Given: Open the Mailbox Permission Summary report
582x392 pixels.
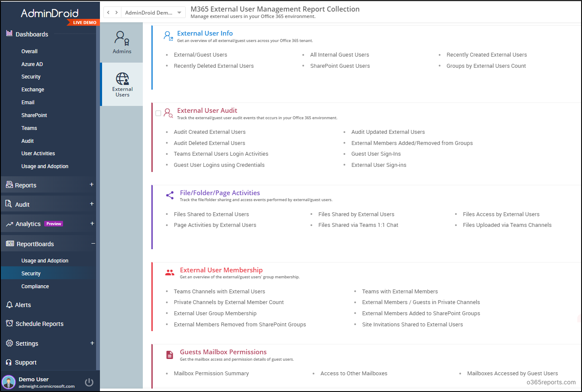Looking at the screenshot, I should (x=211, y=374).
